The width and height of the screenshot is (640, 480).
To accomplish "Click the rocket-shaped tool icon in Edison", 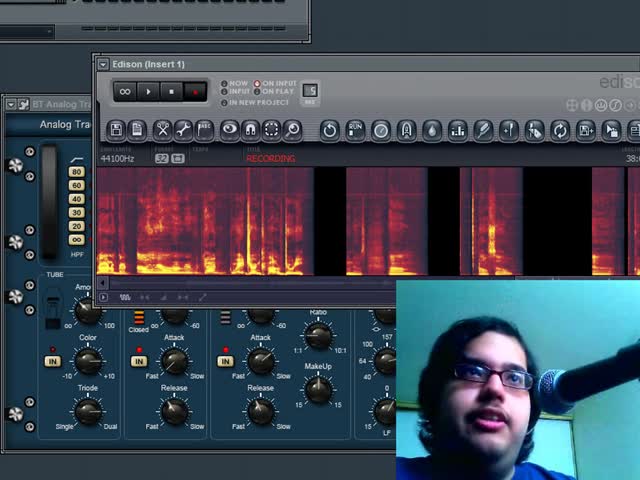I will (407, 131).
